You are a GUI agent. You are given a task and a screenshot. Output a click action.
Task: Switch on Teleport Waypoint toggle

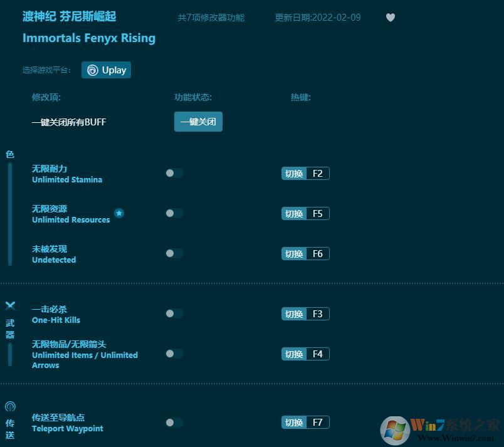pos(174,423)
